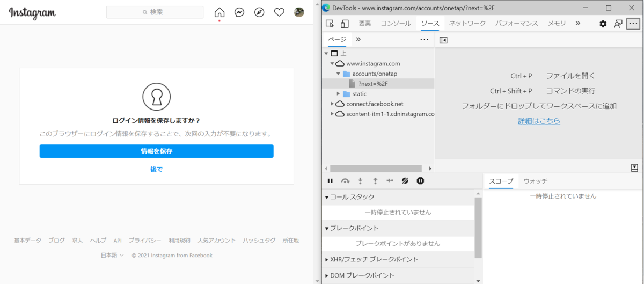This screenshot has height=284, width=644.
Task: Click 詳細はこちら link in DevTools
Action: 539,121
